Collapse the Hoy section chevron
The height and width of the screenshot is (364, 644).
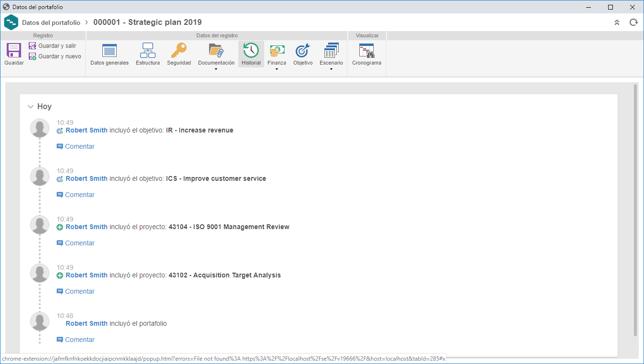coord(31,107)
